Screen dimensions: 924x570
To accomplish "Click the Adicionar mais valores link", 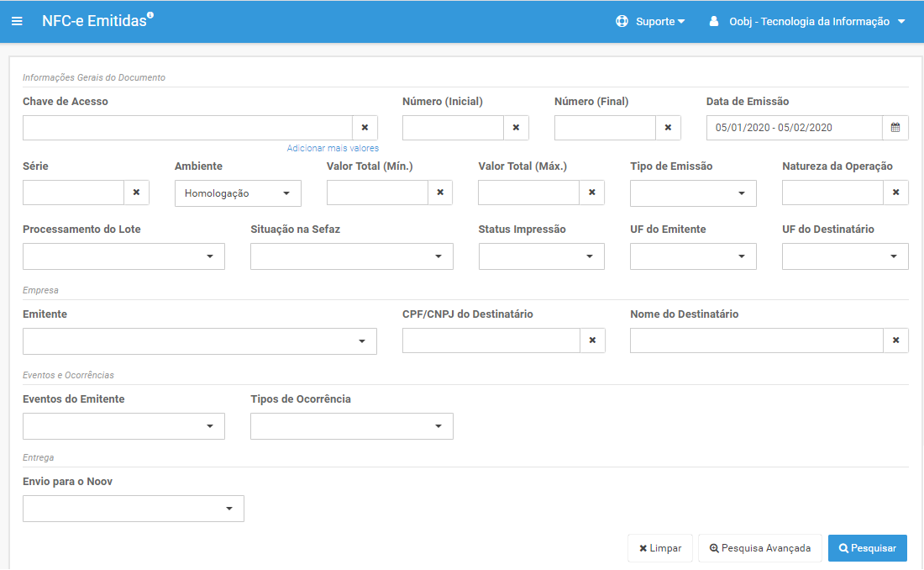I will (333, 148).
